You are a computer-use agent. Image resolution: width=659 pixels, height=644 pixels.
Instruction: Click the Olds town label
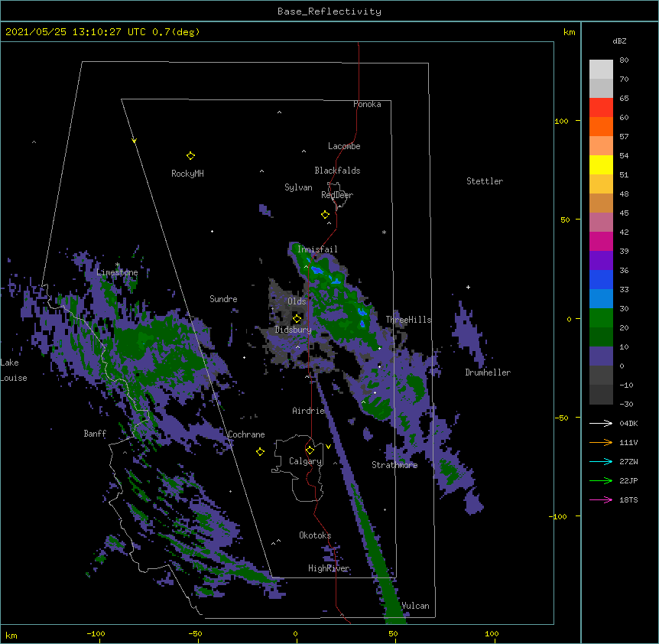[297, 301]
